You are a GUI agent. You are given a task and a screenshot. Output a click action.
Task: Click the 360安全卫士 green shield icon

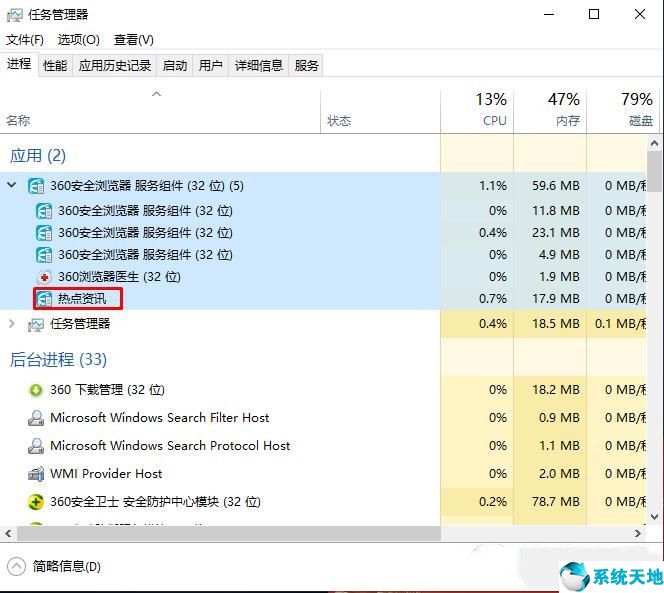point(36,502)
